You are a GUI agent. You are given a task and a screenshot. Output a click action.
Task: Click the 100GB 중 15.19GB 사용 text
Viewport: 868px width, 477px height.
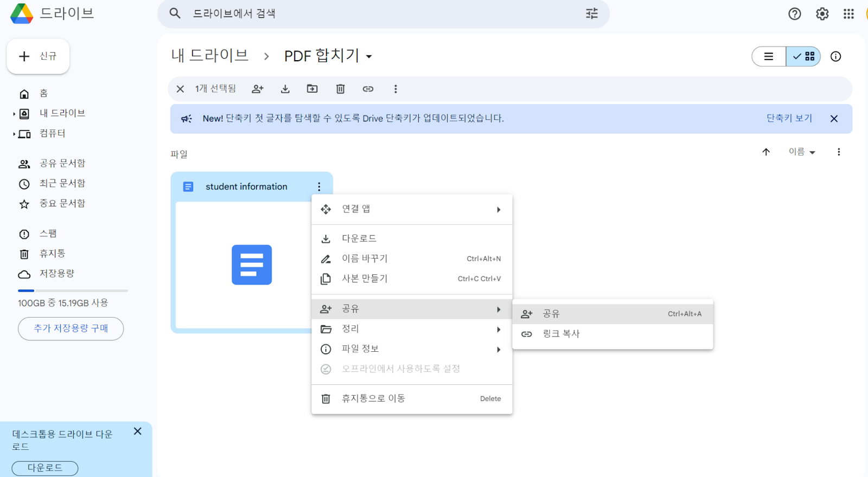point(63,303)
